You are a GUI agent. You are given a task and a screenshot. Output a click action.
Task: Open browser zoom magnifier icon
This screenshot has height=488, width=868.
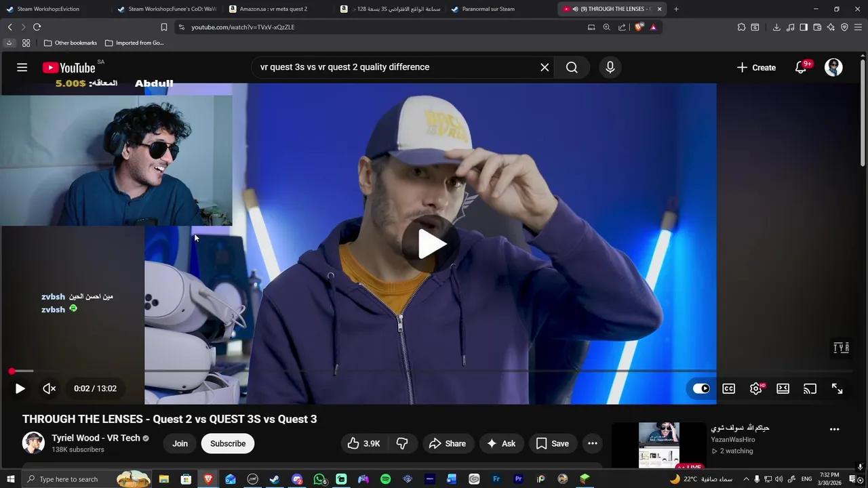coord(606,27)
